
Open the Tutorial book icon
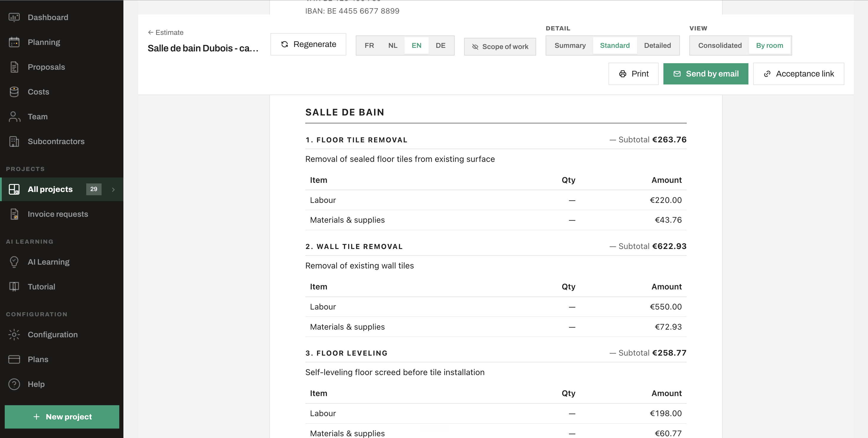[14, 286]
